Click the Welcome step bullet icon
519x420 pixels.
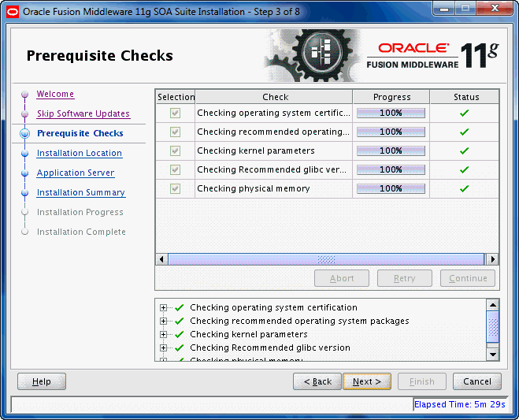tap(25, 95)
